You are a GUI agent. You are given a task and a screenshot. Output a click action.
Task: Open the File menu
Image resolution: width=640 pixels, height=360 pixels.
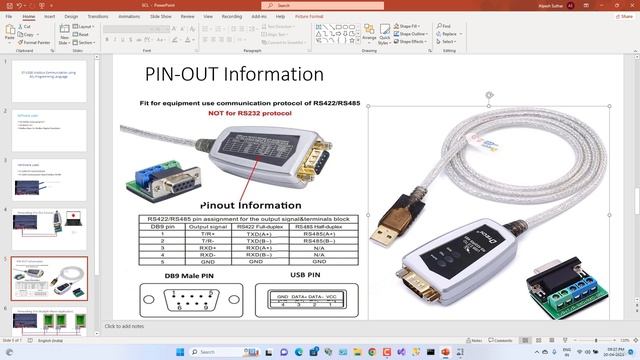[x=9, y=17]
